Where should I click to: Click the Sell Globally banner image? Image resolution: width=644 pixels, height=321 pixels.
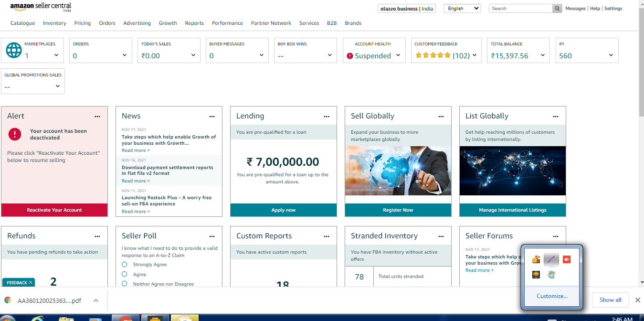[x=398, y=171]
